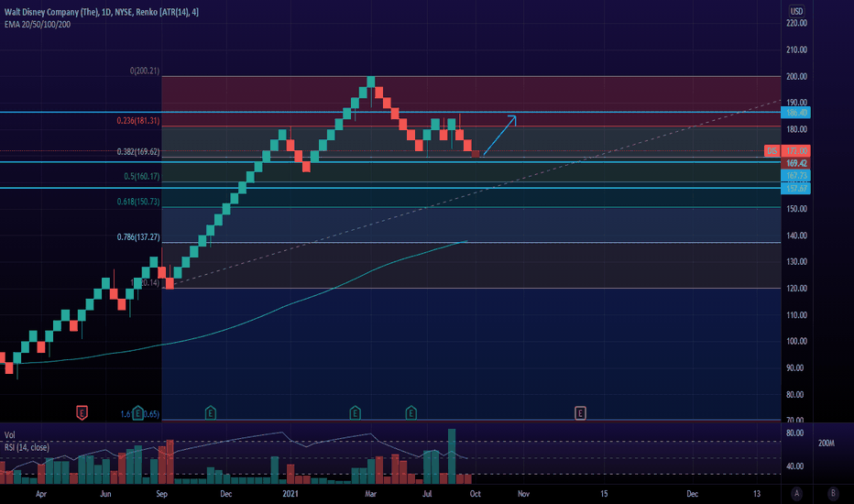
Task: Click the red earnings E marker near May
Action: coord(82,413)
